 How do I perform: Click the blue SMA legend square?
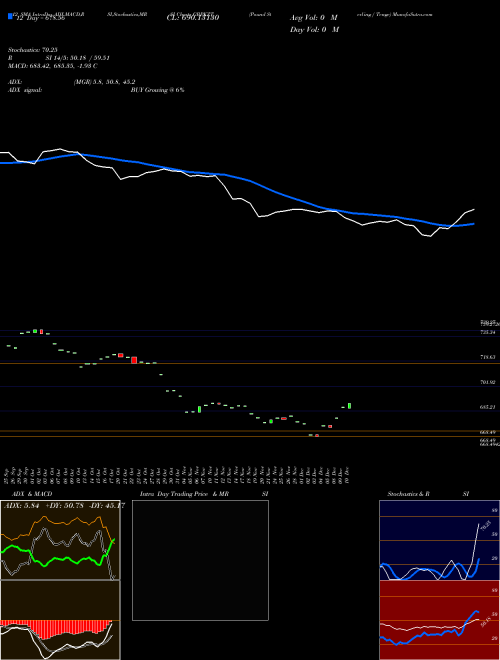point(10,16)
